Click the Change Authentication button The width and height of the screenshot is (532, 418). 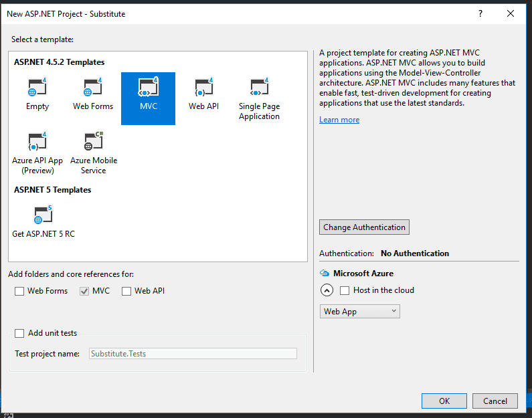click(x=364, y=227)
